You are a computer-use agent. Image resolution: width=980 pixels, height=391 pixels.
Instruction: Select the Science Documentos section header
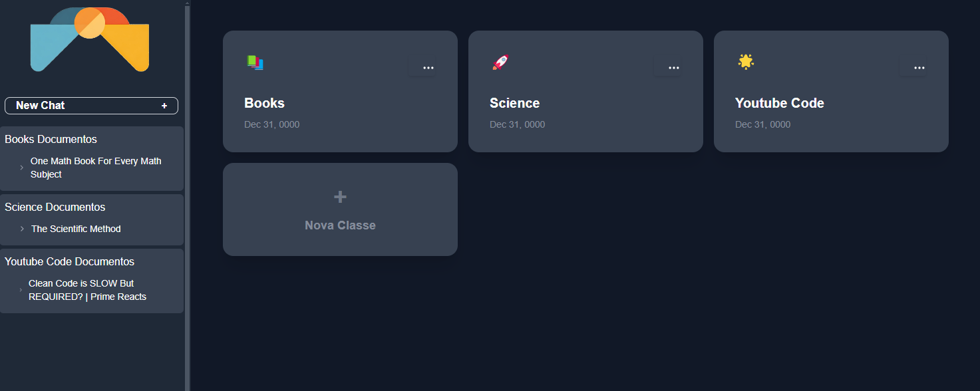click(x=55, y=207)
